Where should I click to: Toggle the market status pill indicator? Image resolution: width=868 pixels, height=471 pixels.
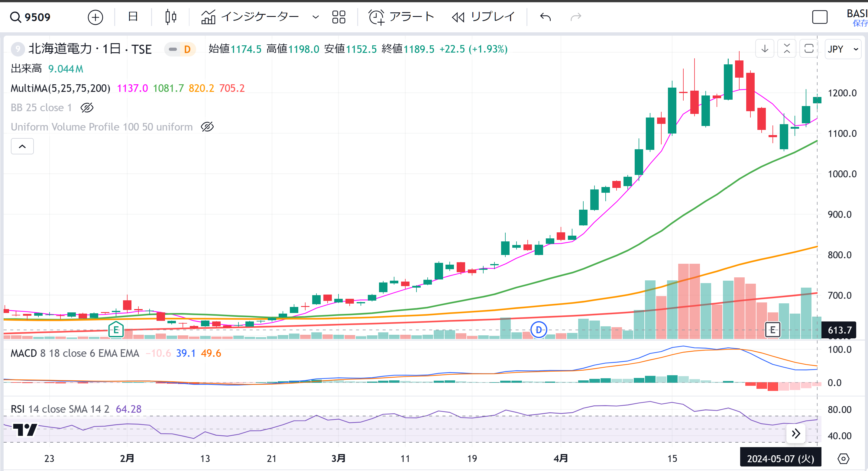pos(173,49)
